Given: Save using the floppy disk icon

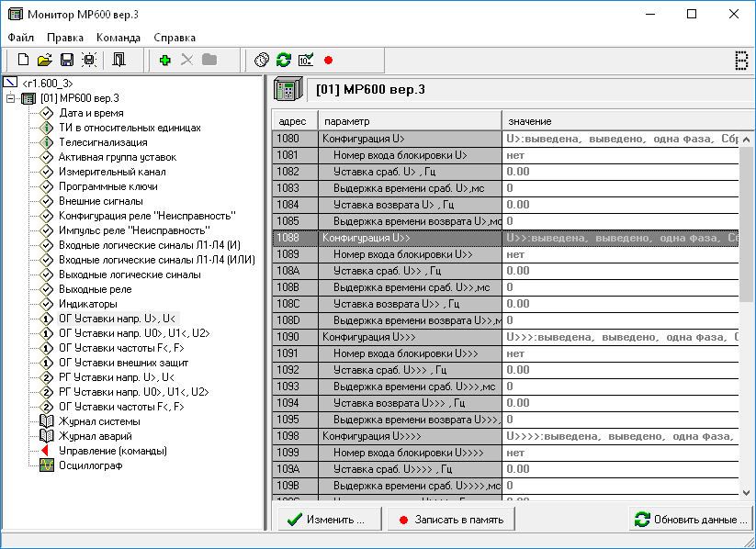Looking at the screenshot, I should [66, 60].
